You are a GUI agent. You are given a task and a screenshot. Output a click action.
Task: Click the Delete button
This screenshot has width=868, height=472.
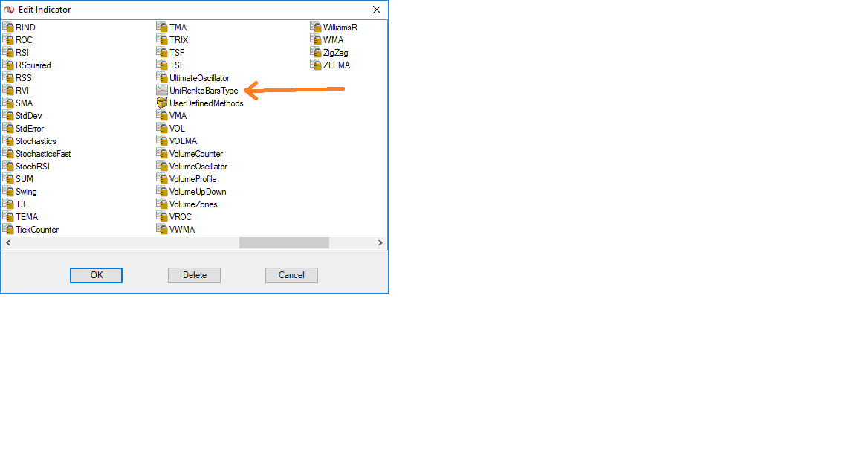(194, 275)
